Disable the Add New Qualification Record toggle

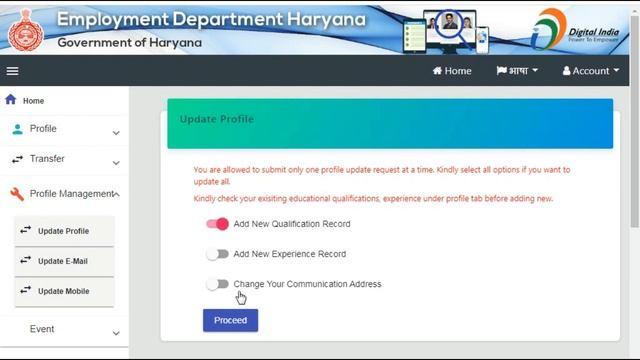click(x=217, y=224)
